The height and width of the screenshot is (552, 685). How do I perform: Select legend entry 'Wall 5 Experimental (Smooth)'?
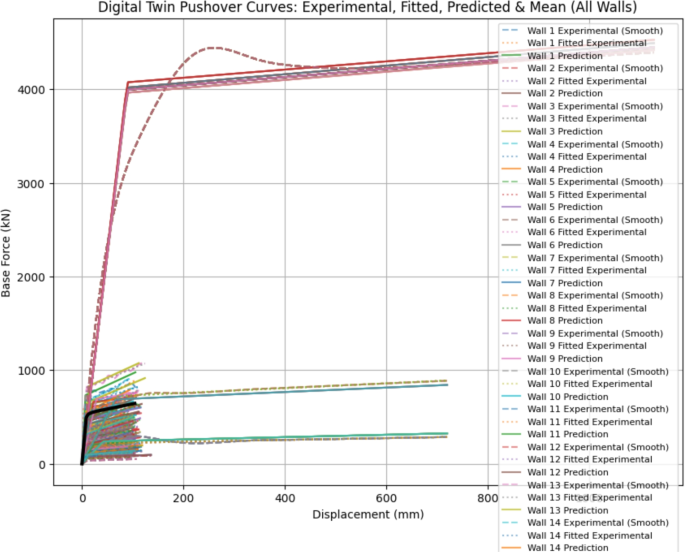click(x=582, y=182)
